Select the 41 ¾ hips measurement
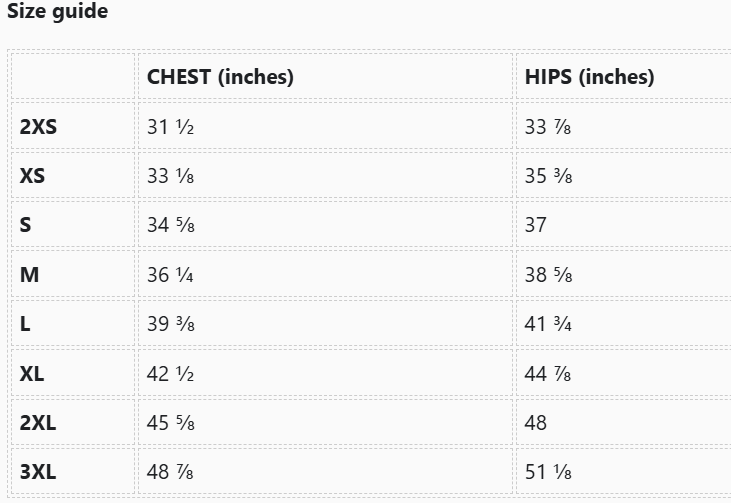 coord(548,324)
